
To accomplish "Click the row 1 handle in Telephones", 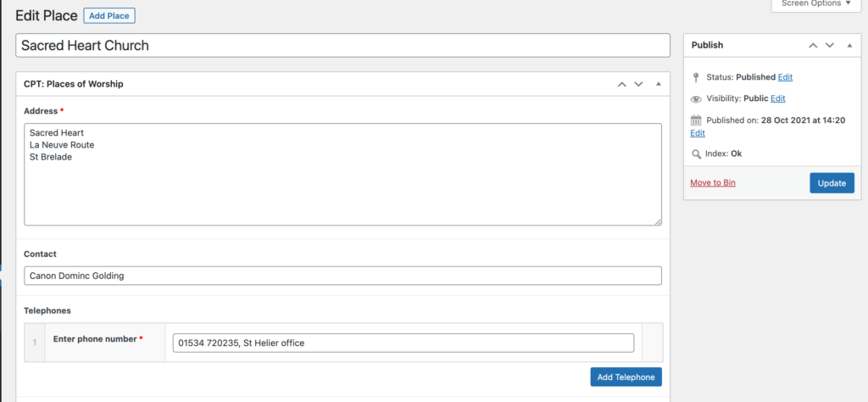I will coord(34,343).
